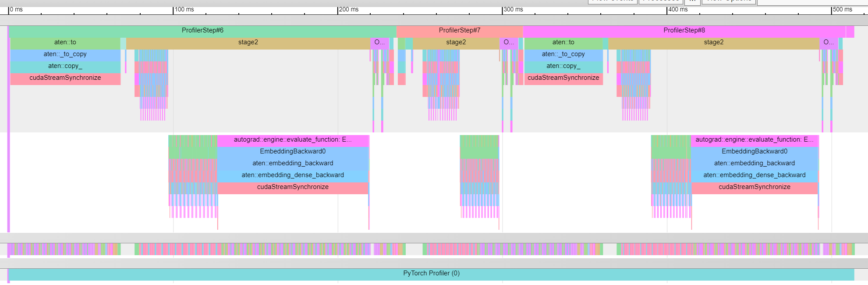Select the stage2 slice within ProfilerStep#7
The height and width of the screenshot is (285, 868).
pos(456,43)
